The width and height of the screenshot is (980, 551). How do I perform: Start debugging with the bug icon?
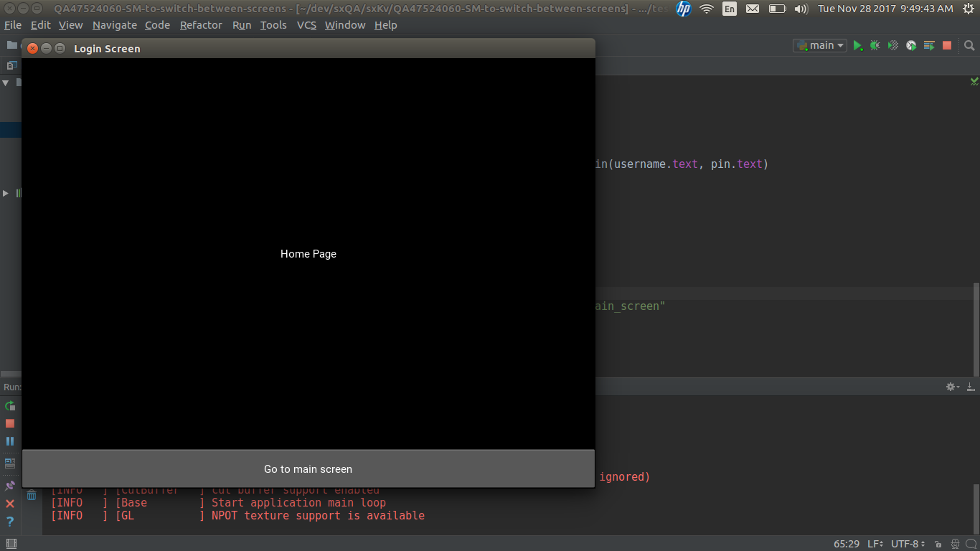pyautogui.click(x=875, y=45)
